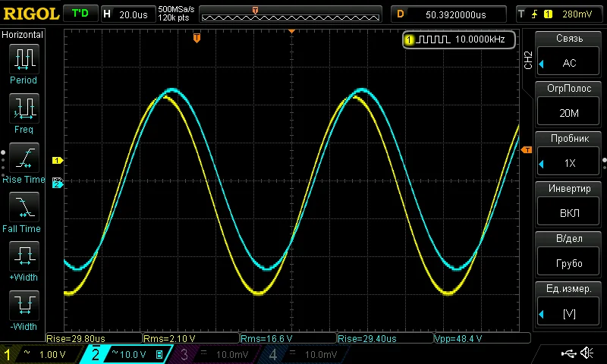
Task: Click the delay value 50.3920000us
Action: [x=456, y=14]
